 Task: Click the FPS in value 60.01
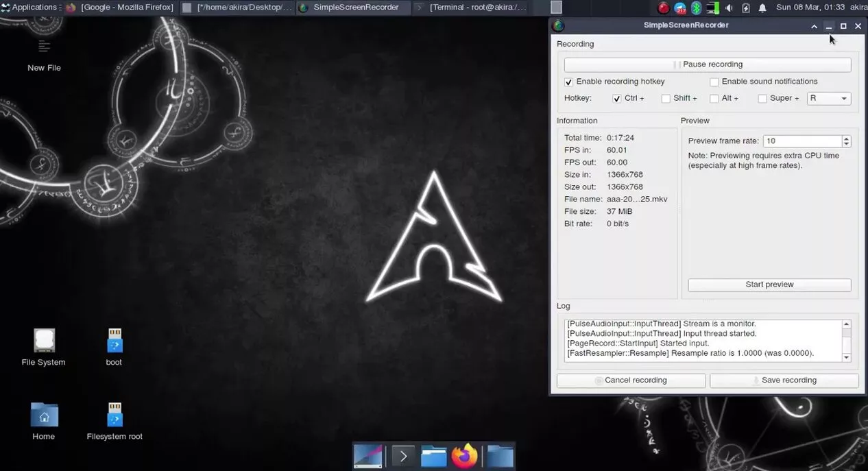click(617, 150)
